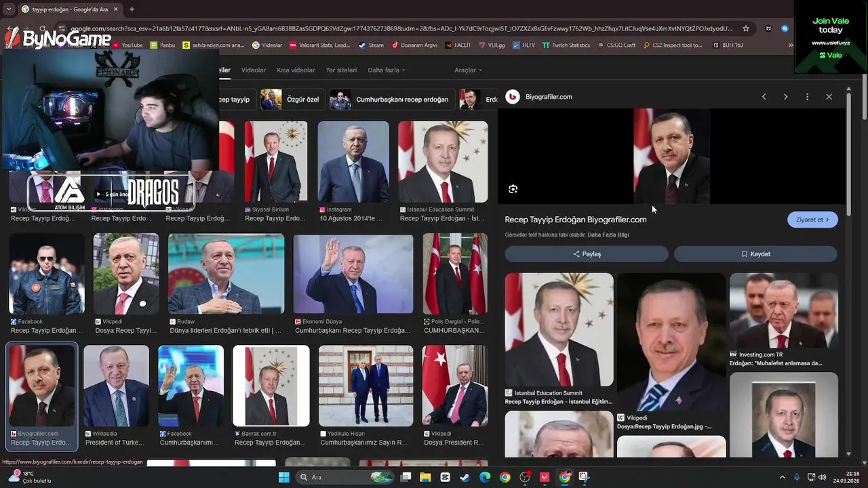This screenshot has height=488, width=868.
Task: Click the Task View taskbar icon
Action: click(406, 477)
